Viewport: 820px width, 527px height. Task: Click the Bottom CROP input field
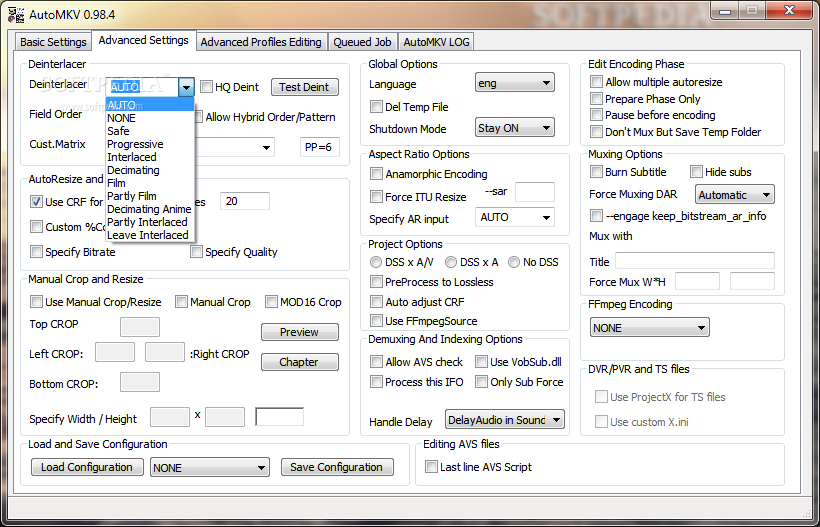pos(140,382)
